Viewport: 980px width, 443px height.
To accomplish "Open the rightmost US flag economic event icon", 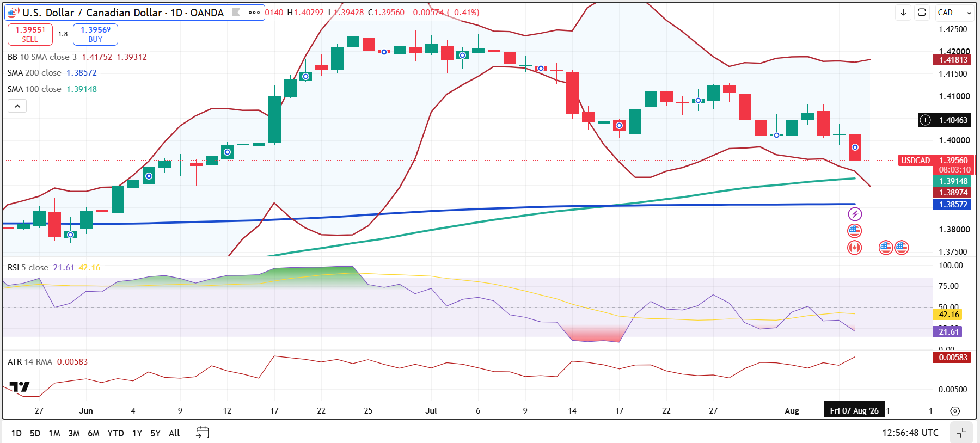I will [x=902, y=248].
